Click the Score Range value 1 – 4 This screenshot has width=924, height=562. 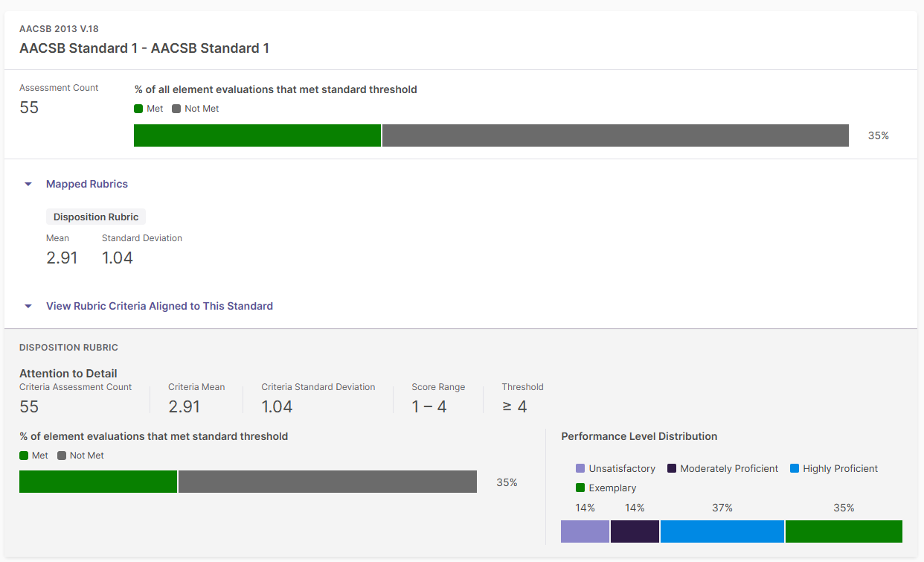click(x=429, y=407)
